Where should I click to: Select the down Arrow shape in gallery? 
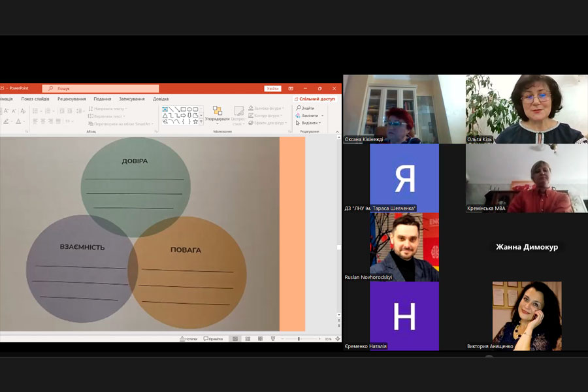tap(189, 115)
